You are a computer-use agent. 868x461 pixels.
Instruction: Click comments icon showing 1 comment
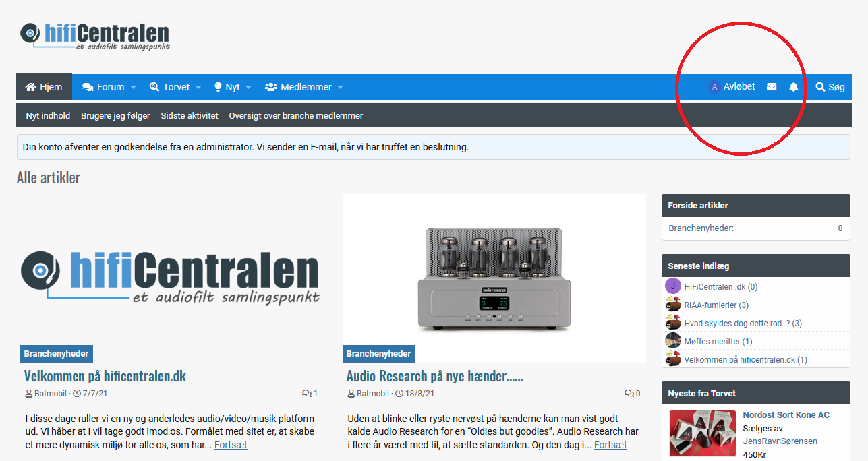point(310,394)
